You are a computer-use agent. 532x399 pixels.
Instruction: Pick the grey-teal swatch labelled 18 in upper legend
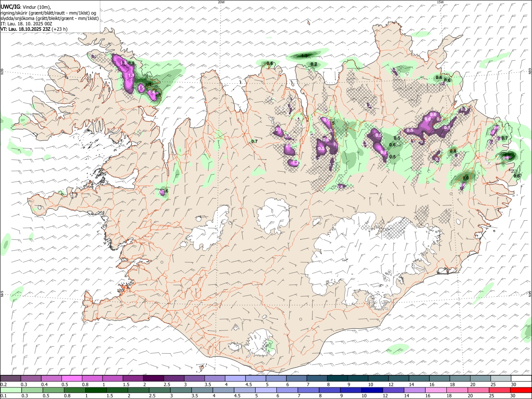460,379
